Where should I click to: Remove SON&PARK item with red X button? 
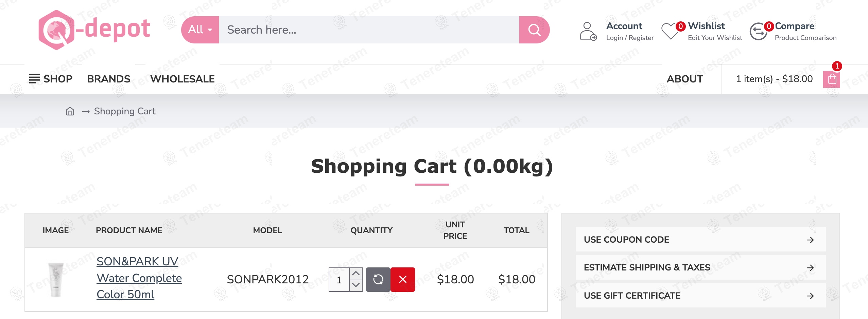click(403, 279)
